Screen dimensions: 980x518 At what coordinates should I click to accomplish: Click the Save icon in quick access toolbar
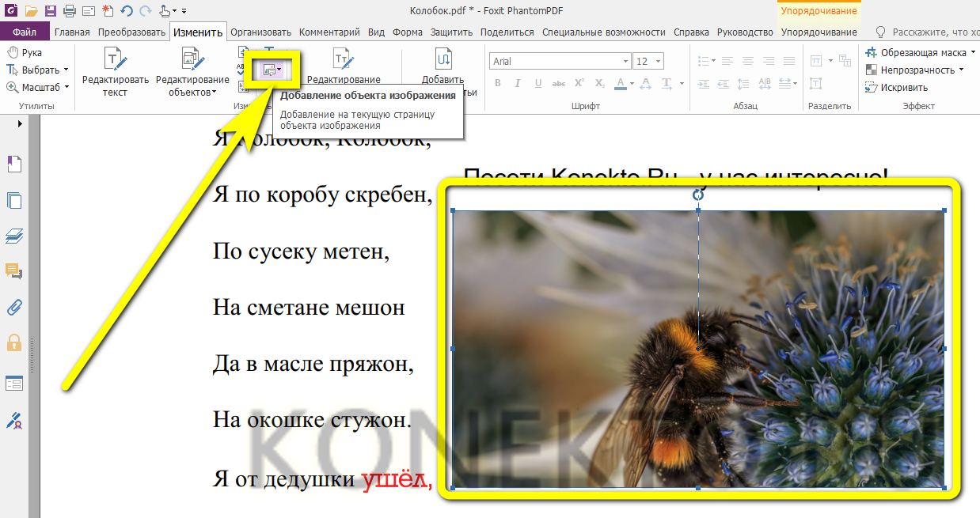click(x=51, y=11)
